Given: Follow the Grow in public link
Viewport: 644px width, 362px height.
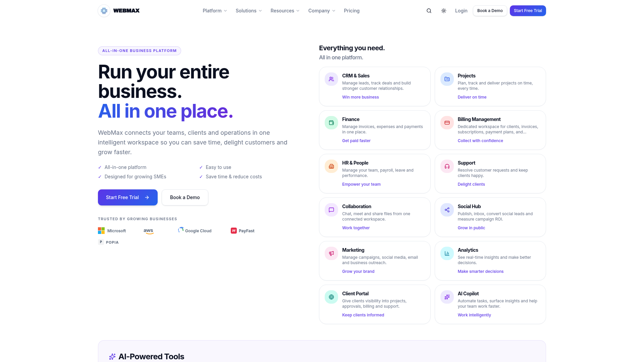Looking at the screenshot, I should (x=471, y=228).
